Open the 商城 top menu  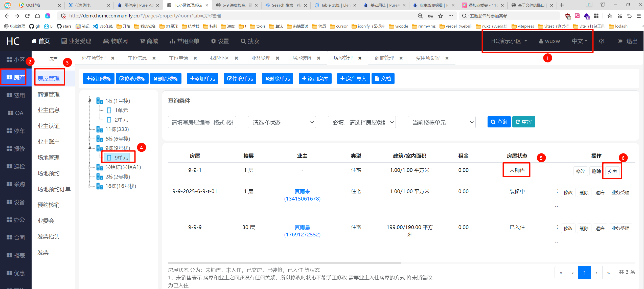pyautogui.click(x=149, y=41)
